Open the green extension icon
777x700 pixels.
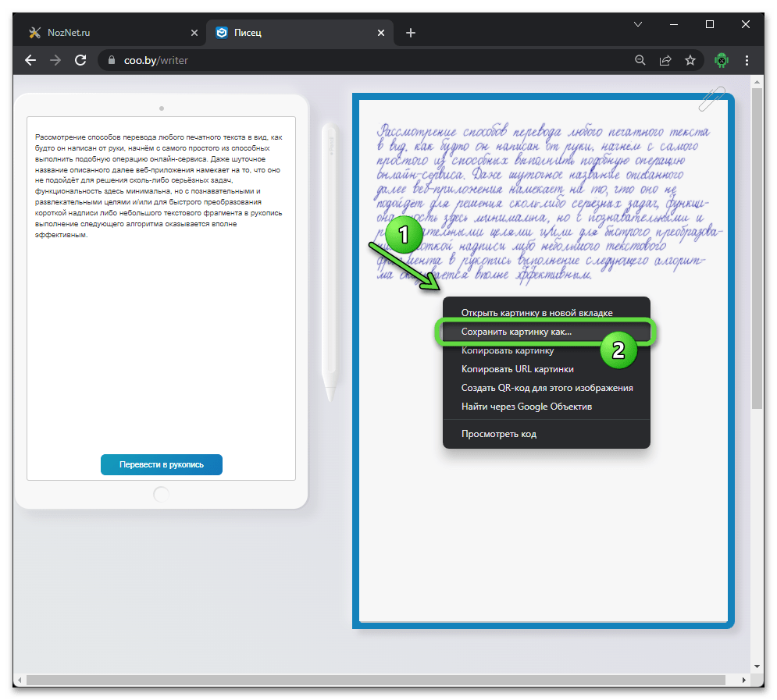(721, 60)
